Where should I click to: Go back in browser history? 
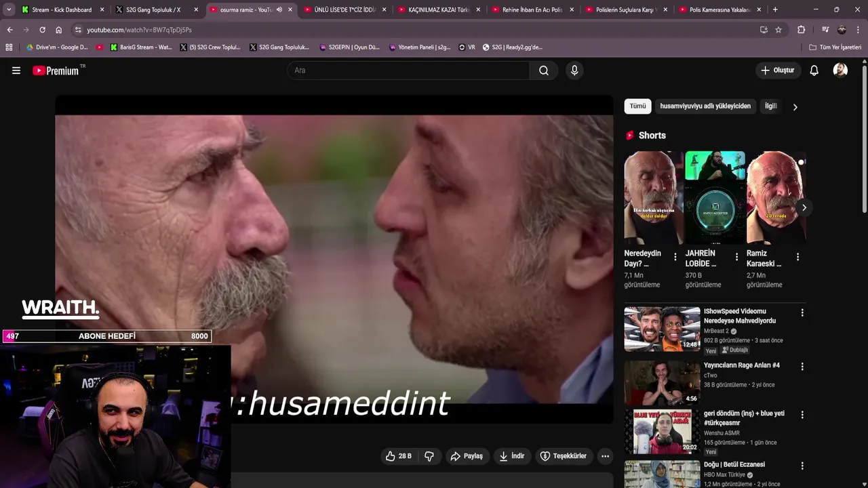pyautogui.click(x=9, y=30)
